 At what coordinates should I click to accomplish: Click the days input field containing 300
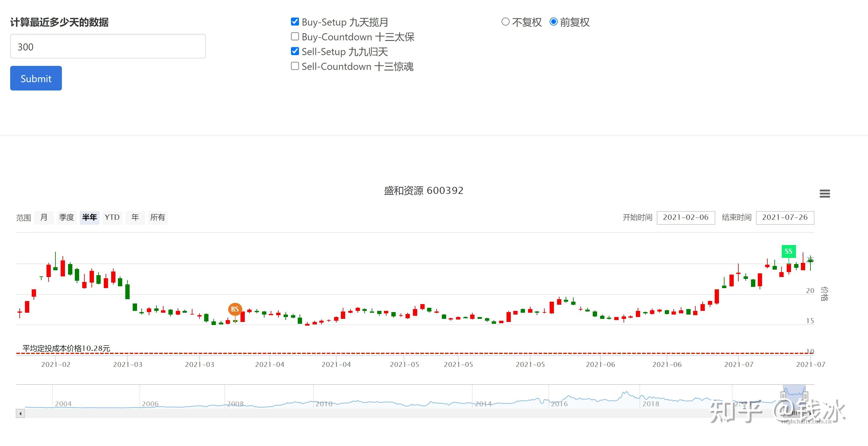pos(108,46)
